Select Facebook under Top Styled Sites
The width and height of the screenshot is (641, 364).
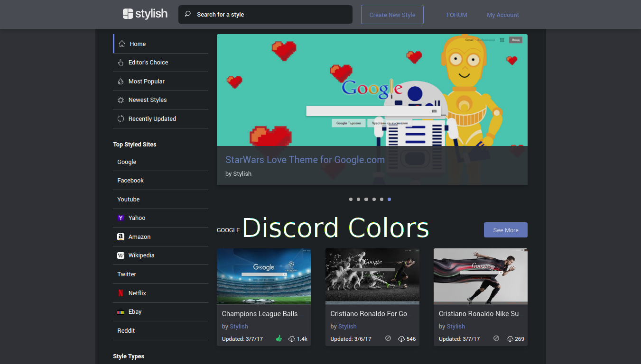click(160, 181)
